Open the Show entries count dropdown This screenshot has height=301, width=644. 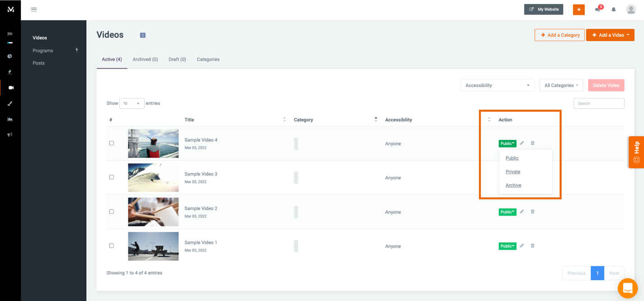point(132,103)
